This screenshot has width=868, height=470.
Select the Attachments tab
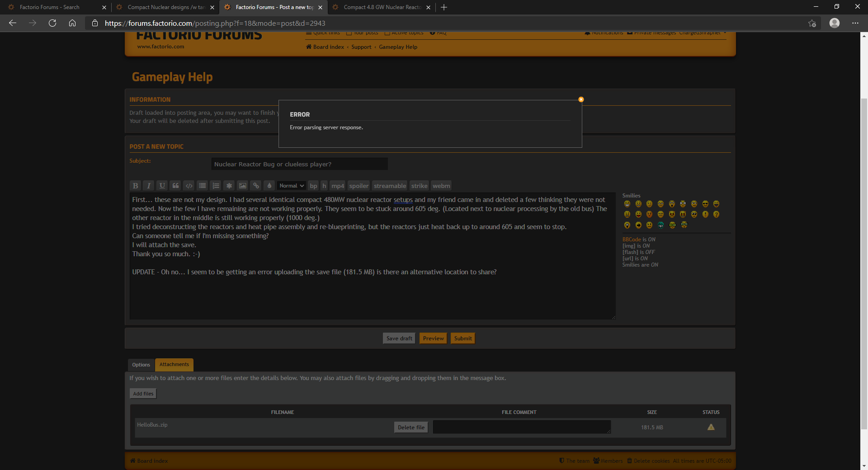point(174,364)
